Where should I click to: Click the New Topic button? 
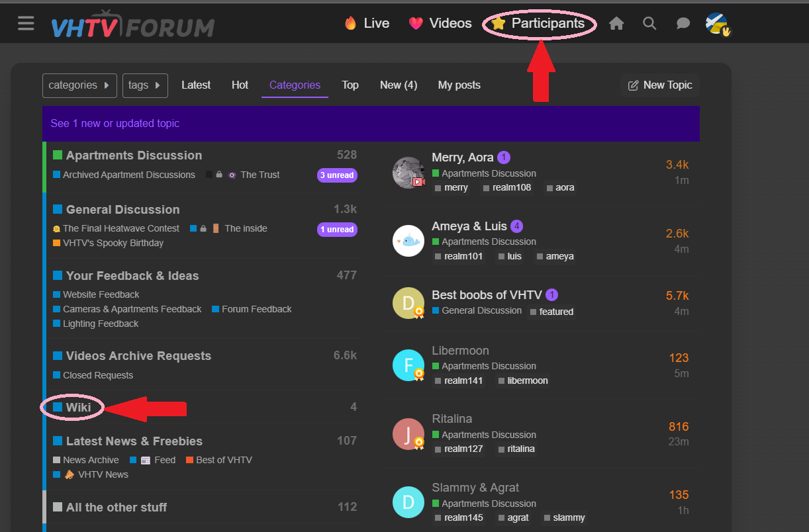660,85
